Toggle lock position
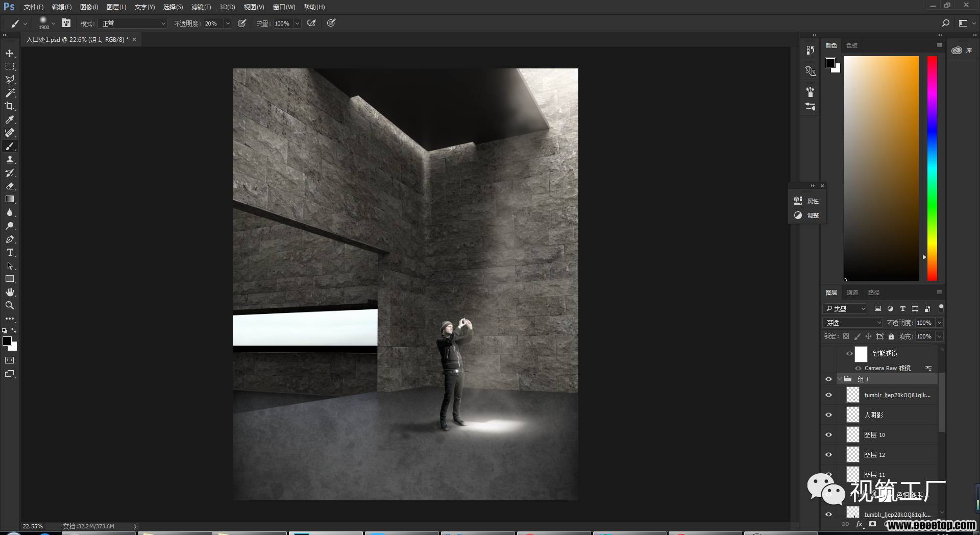This screenshot has width=980, height=535. coord(868,336)
